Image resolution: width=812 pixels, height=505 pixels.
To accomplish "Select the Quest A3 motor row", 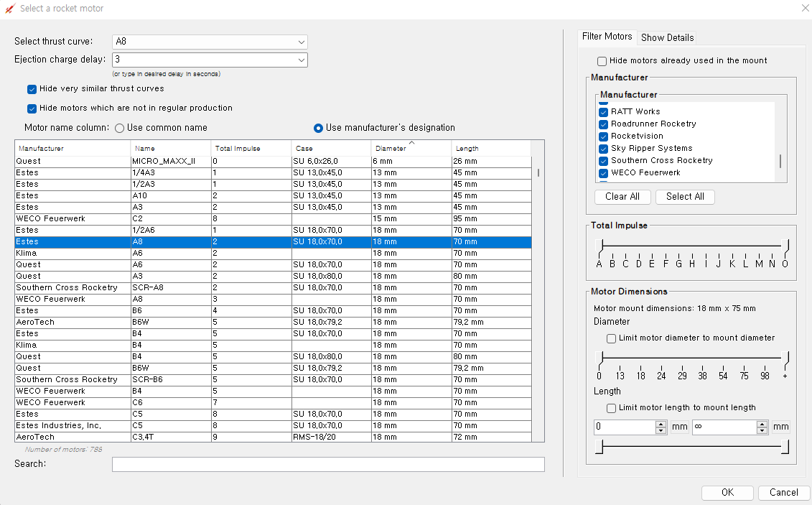I will (x=273, y=276).
